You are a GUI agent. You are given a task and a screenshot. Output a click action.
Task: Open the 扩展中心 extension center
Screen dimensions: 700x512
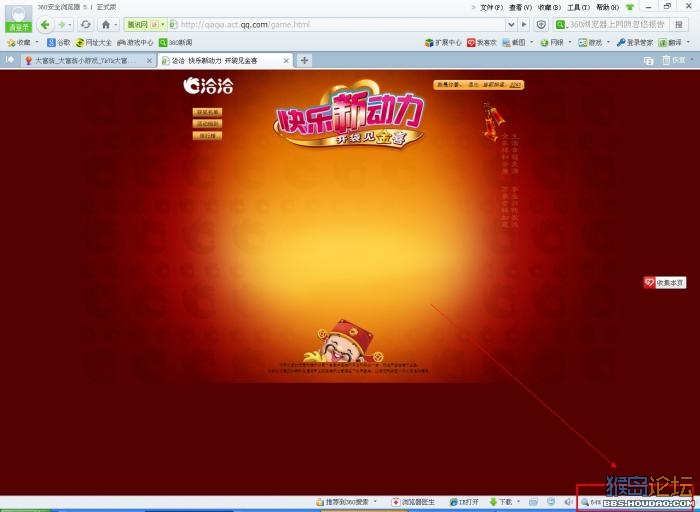pyautogui.click(x=443, y=42)
